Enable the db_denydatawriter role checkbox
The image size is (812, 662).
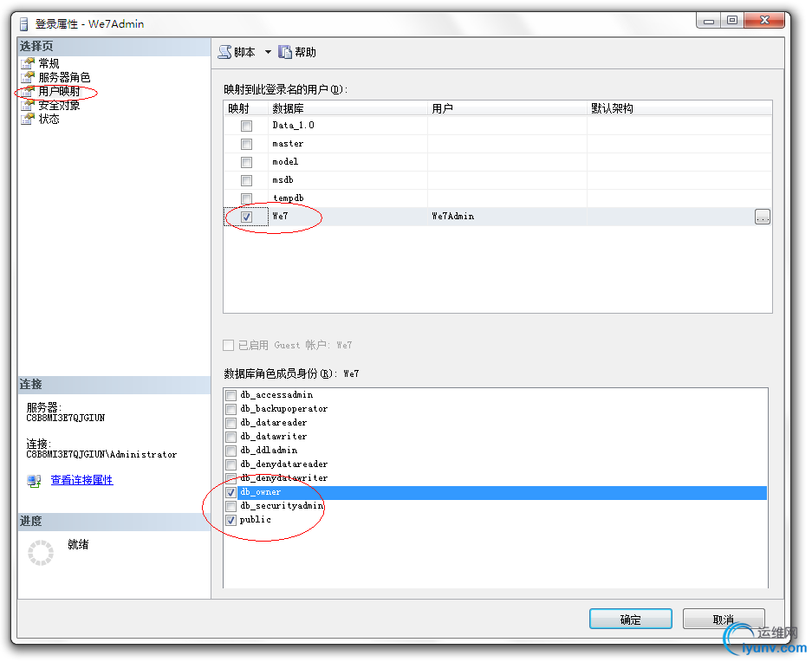231,478
